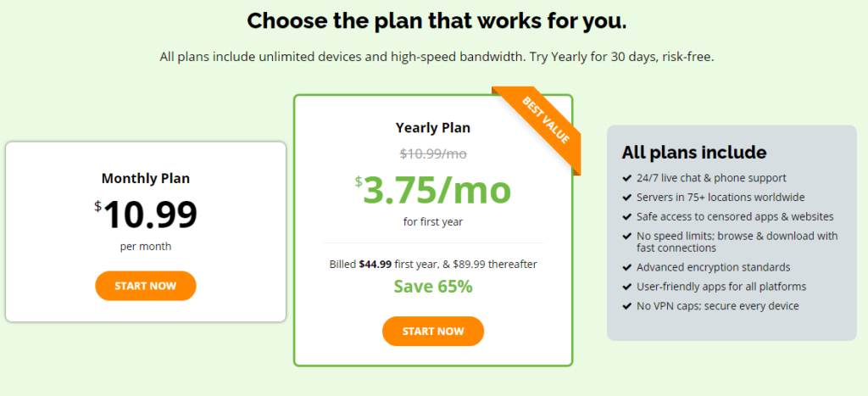
Task: Click checkmark beside No VPN caps
Action: coord(626,306)
